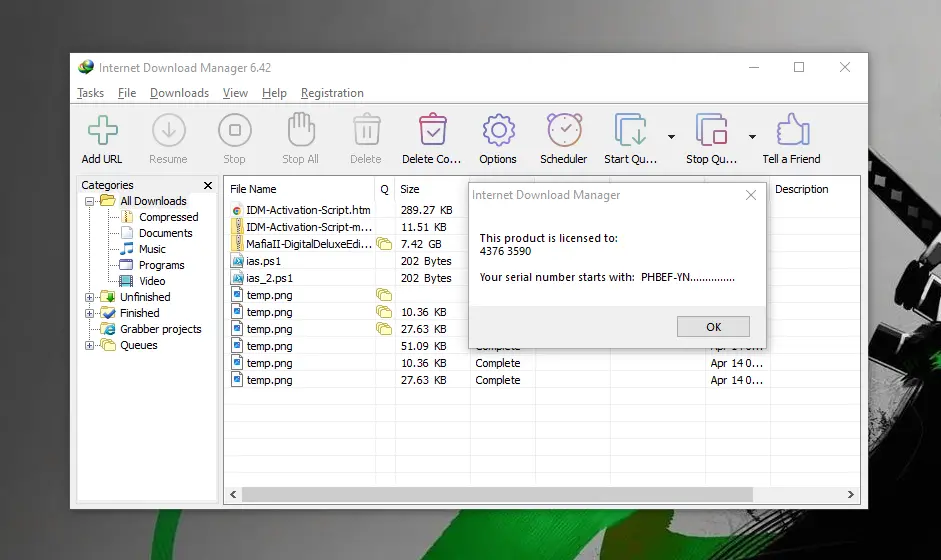The image size is (941, 560).
Task: Open the Registration menu
Action: 332,93
